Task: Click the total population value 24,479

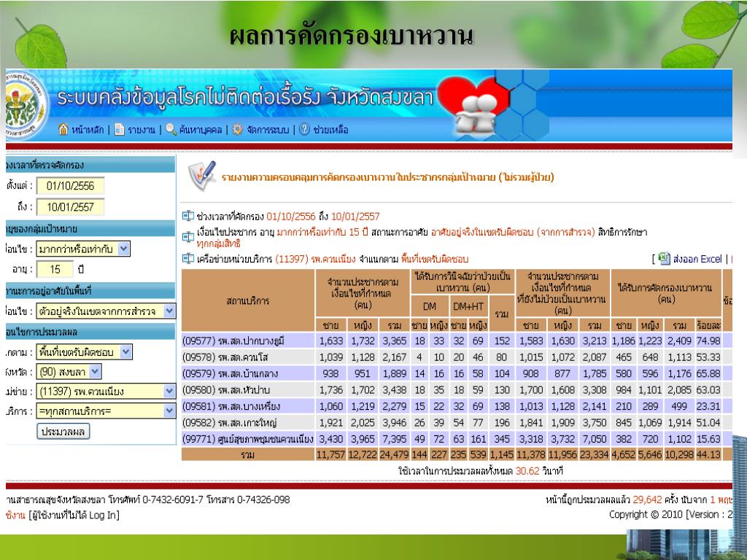Action: [394, 454]
